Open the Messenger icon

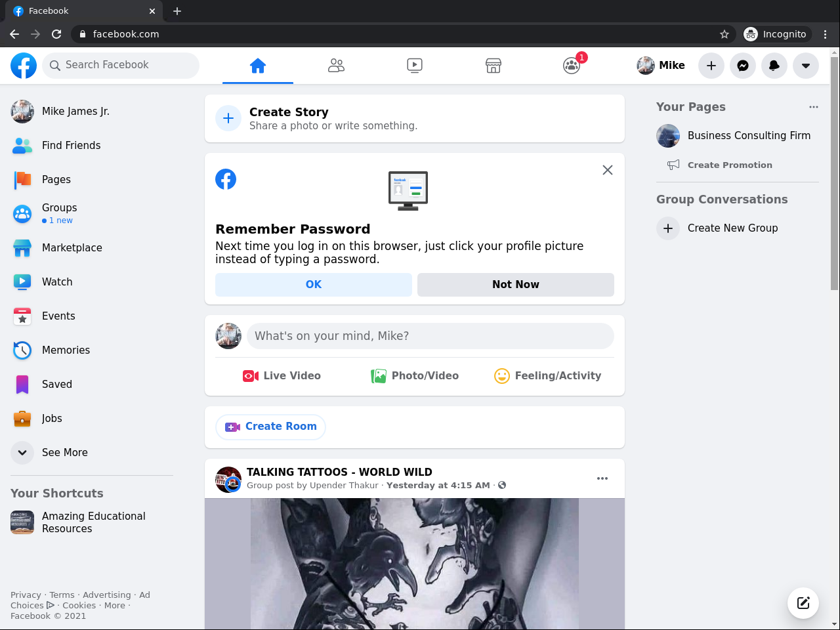point(743,66)
